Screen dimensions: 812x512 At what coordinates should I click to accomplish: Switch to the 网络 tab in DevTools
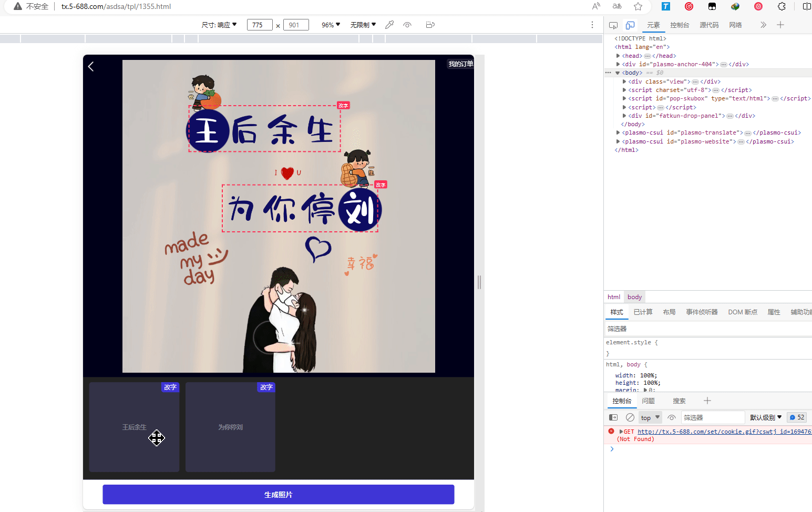[735, 25]
